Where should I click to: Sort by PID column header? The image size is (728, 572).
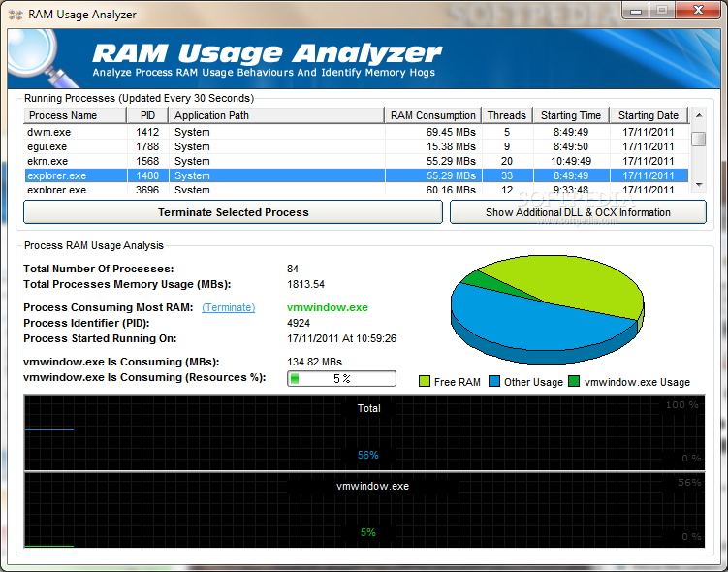(x=147, y=115)
